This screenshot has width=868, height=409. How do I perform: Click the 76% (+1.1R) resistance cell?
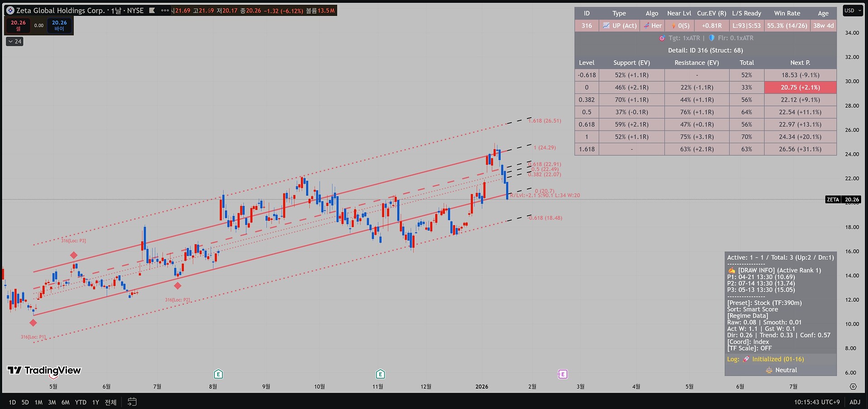pos(697,112)
